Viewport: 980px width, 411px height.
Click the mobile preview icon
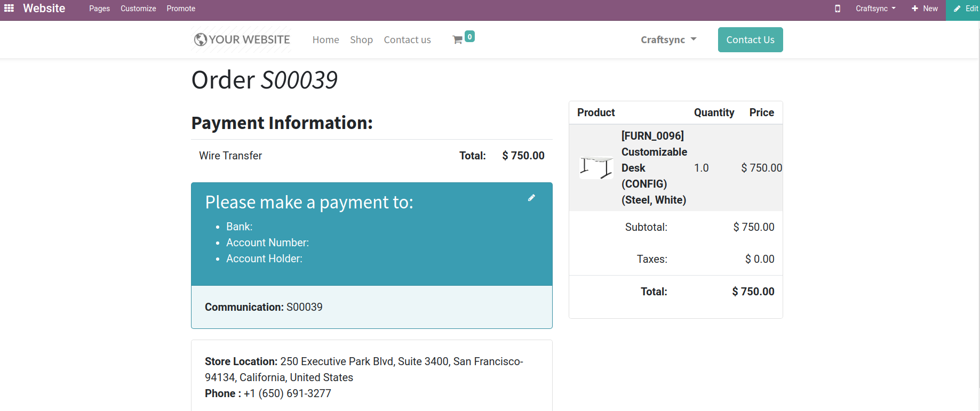click(x=838, y=9)
